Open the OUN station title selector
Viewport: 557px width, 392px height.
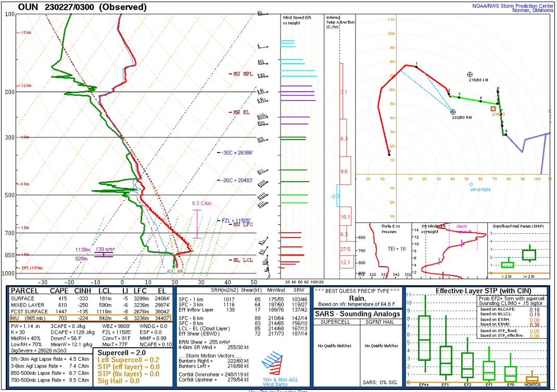[x=26, y=7]
